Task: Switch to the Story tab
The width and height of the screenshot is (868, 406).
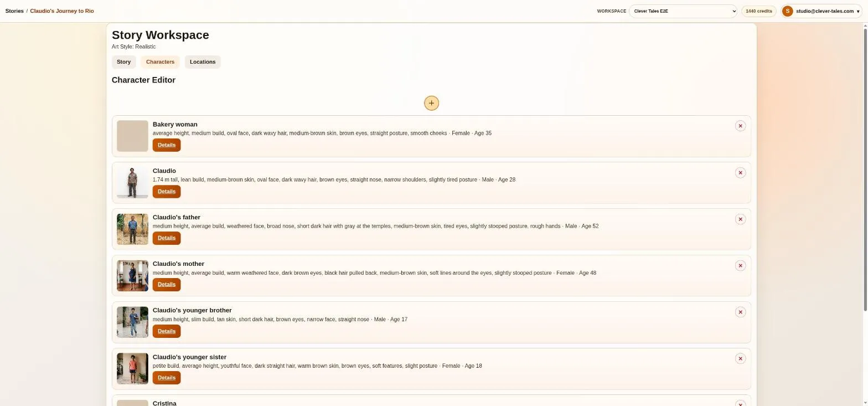Action: (x=124, y=62)
